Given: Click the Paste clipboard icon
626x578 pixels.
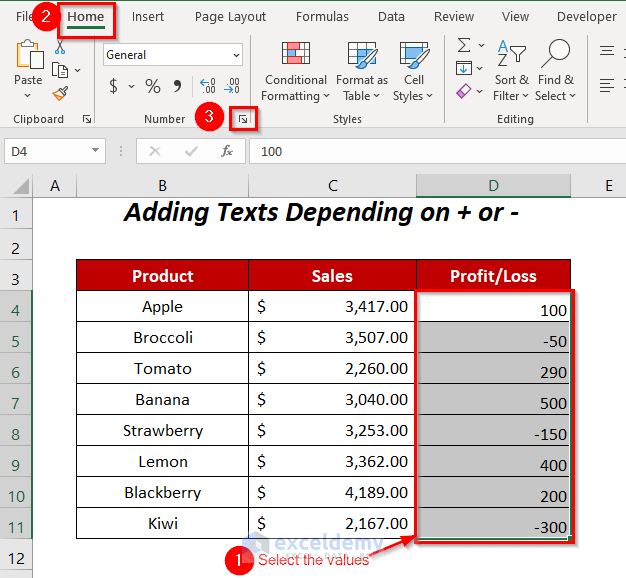Looking at the screenshot, I should tap(28, 56).
